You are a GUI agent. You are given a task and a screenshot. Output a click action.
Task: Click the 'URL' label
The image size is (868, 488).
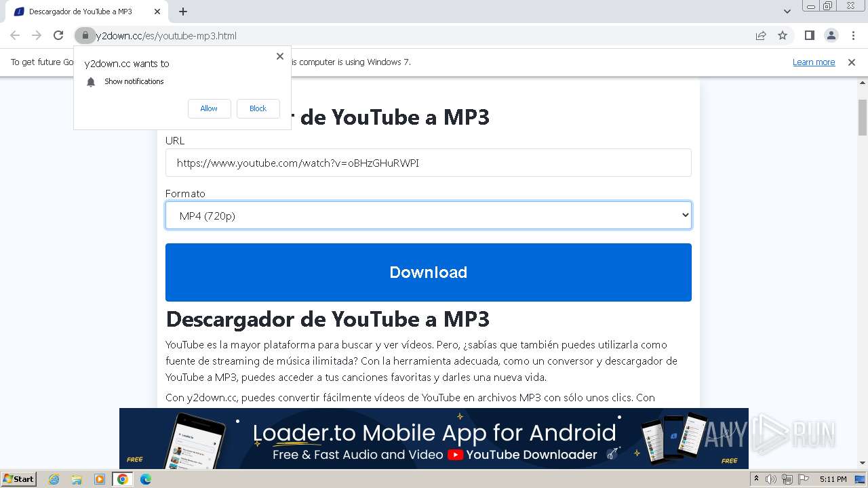pyautogui.click(x=175, y=141)
